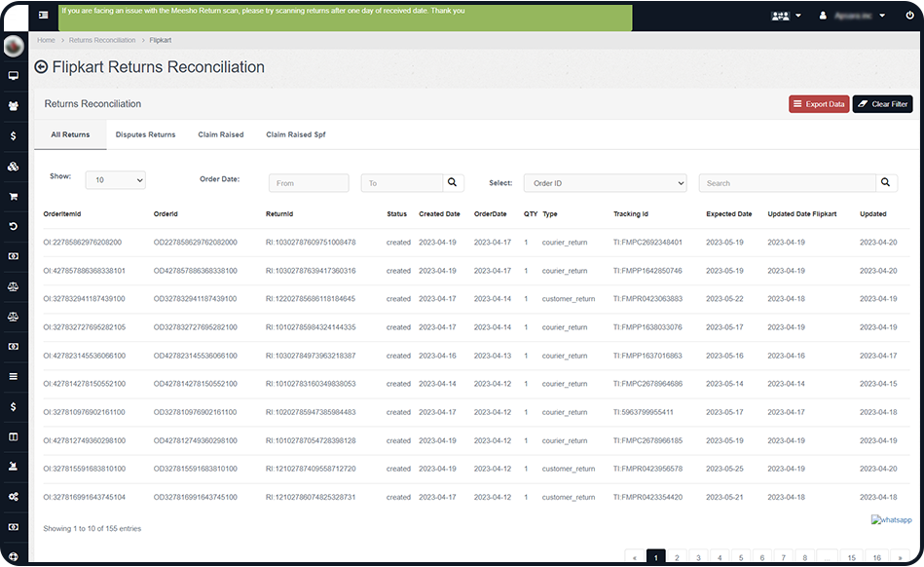
Task: Open the life-ring support icon in sidebar
Action: click(x=13, y=556)
